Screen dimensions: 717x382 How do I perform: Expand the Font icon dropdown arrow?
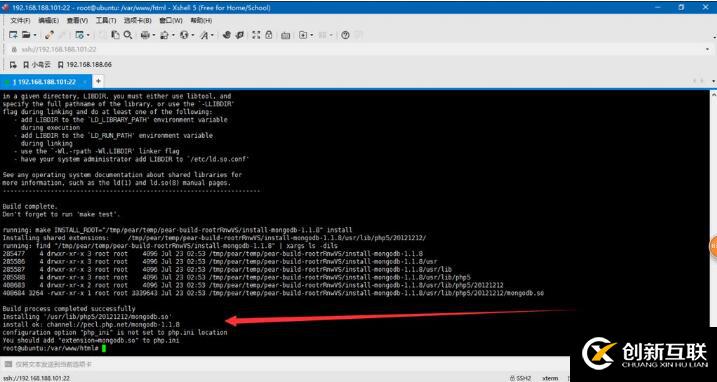212,35
